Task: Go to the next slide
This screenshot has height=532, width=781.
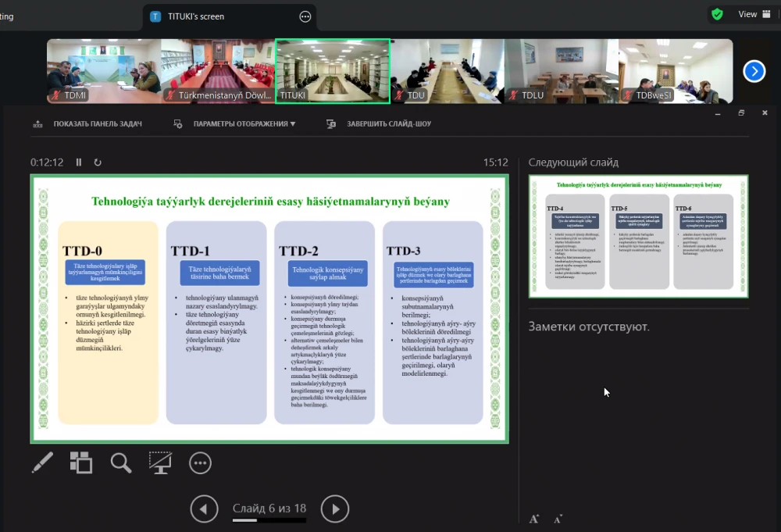Action: point(335,509)
